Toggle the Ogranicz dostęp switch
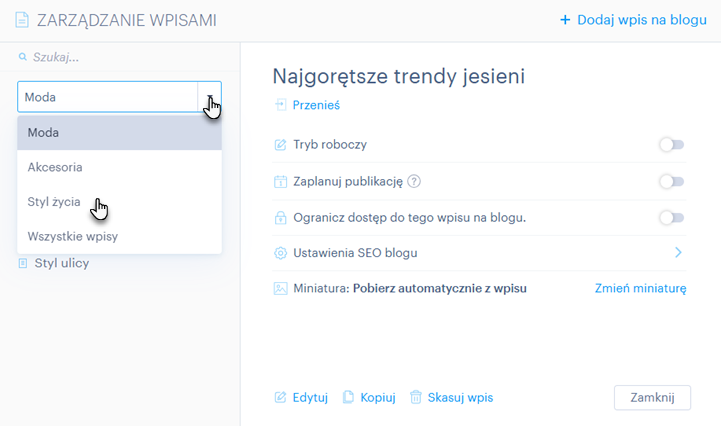 pos(672,218)
